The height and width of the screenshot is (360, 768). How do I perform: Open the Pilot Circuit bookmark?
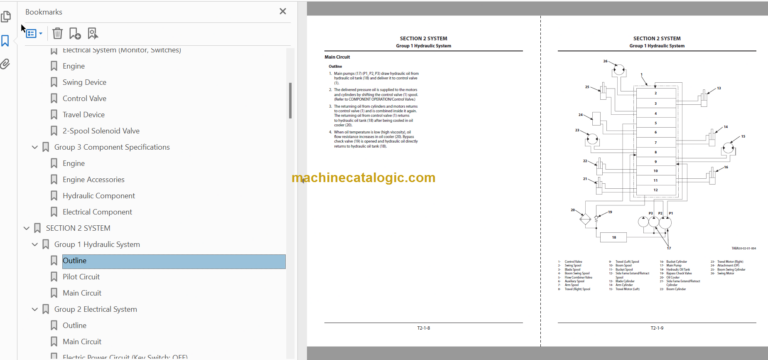click(81, 277)
